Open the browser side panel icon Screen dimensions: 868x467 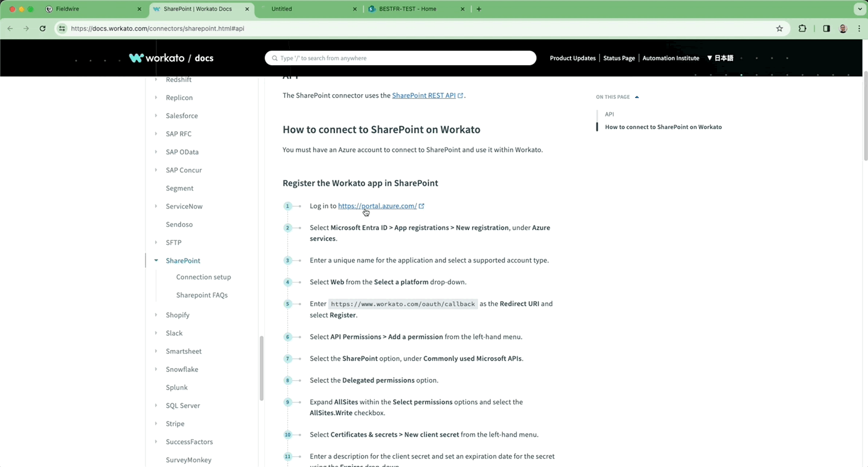[826, 28]
